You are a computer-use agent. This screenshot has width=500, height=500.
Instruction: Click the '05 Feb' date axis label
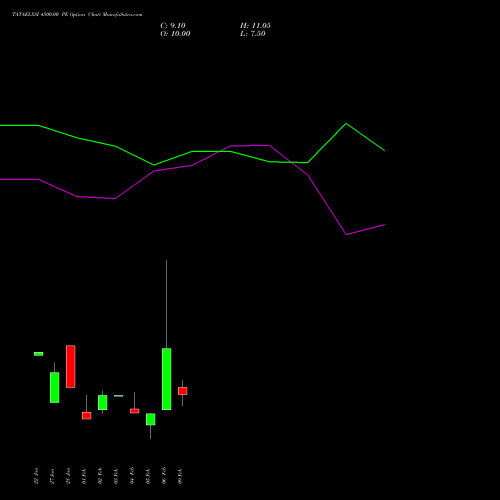pyautogui.click(x=148, y=476)
